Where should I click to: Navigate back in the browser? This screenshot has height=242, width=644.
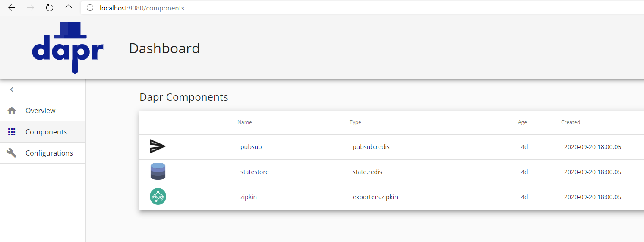pyautogui.click(x=12, y=8)
